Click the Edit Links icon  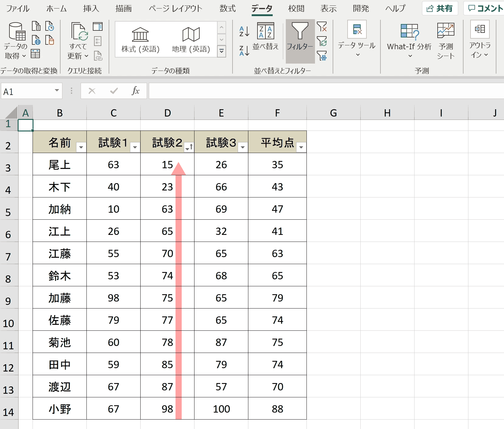coord(98,56)
